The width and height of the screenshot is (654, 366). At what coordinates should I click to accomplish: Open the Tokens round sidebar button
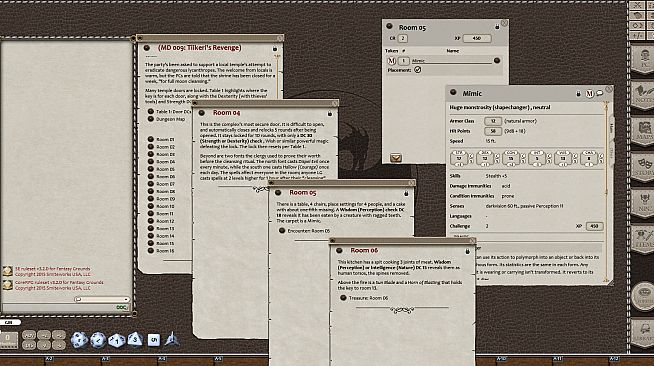[x=643, y=296]
